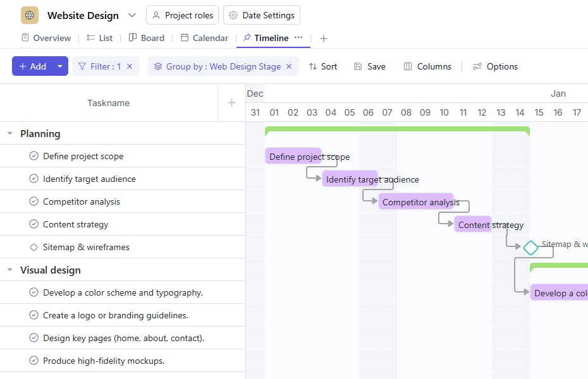This screenshot has height=379, width=588.
Task: Open the Sort options
Action: click(322, 66)
